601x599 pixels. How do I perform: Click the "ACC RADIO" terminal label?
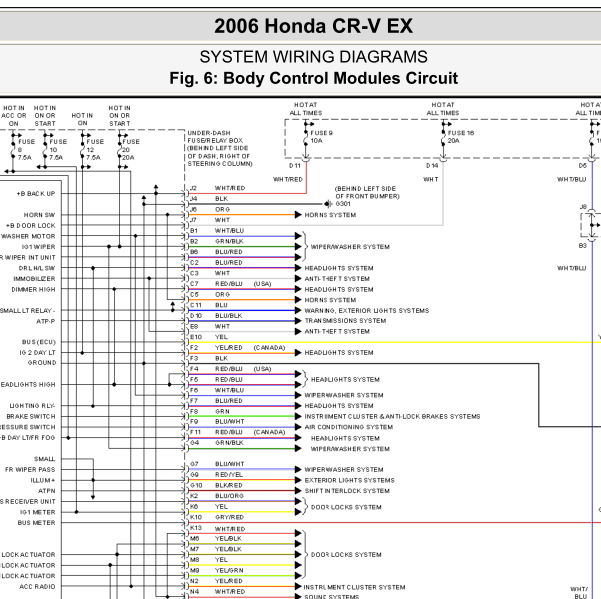(37, 586)
